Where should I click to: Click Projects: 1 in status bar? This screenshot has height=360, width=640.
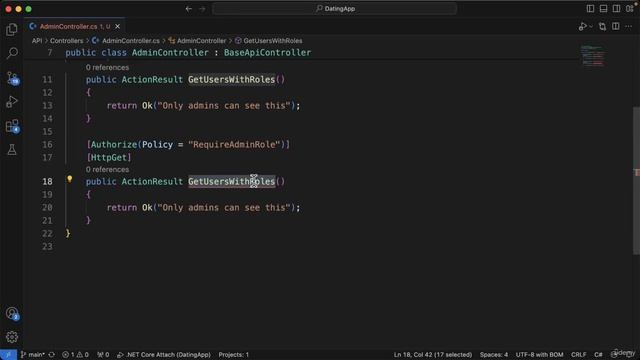coord(233,355)
